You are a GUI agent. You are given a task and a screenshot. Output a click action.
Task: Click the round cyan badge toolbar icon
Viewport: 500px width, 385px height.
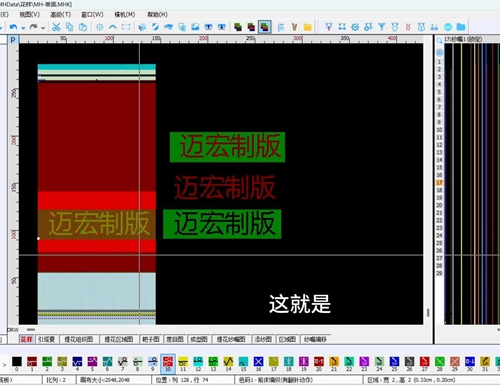[x=448, y=27]
